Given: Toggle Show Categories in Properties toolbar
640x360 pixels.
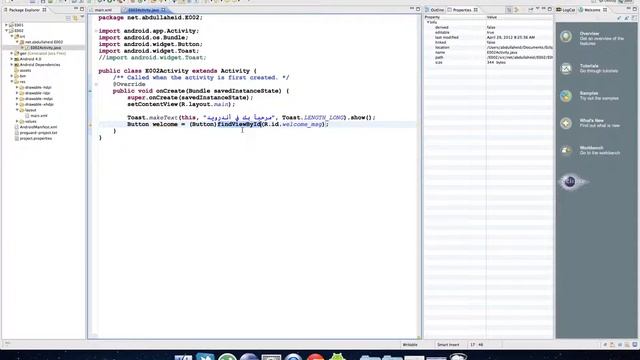Looking at the screenshot, I should 509,9.
